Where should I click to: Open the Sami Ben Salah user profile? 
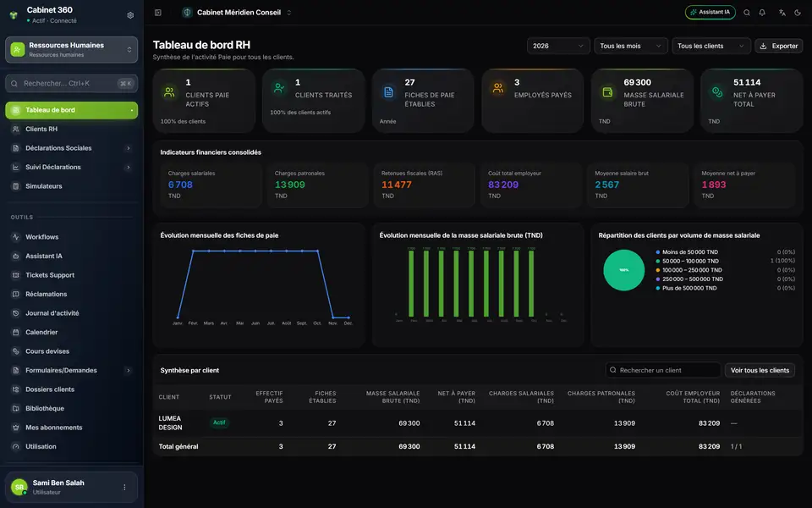click(x=71, y=488)
